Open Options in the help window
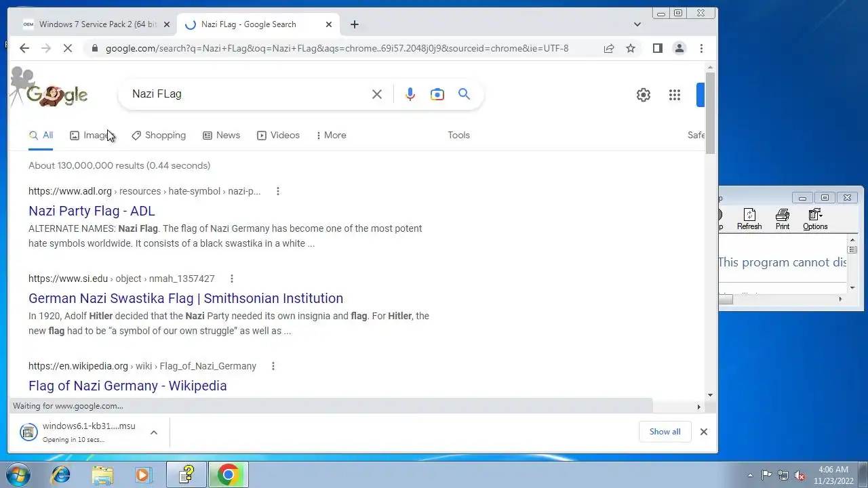Image resolution: width=868 pixels, height=488 pixels. point(815,220)
